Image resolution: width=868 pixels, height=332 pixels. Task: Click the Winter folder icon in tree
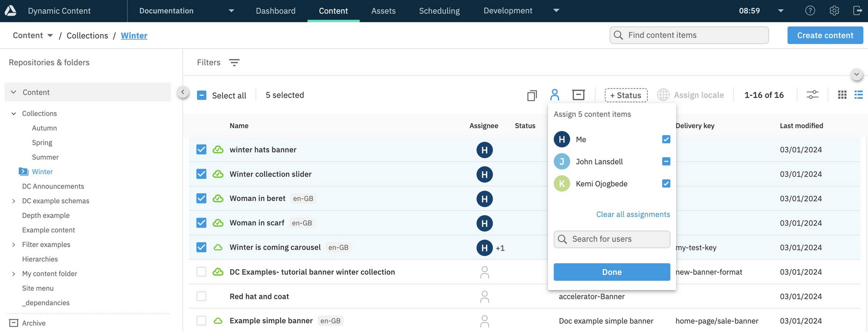pyautogui.click(x=24, y=172)
